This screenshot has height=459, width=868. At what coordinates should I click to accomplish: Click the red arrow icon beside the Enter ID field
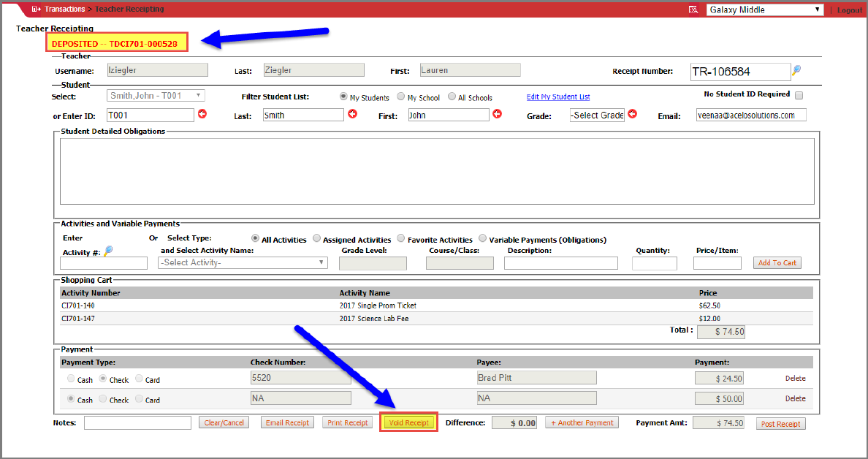pyautogui.click(x=202, y=114)
